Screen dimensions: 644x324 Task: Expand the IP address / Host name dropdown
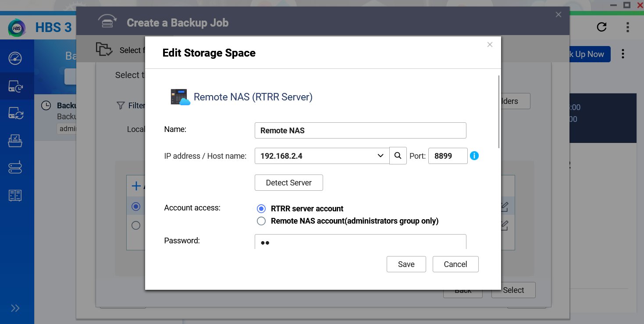pos(380,156)
